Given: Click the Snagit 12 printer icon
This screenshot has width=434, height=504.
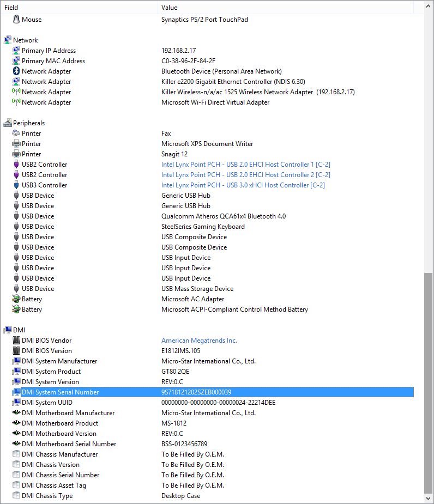Looking at the screenshot, I should [16, 154].
